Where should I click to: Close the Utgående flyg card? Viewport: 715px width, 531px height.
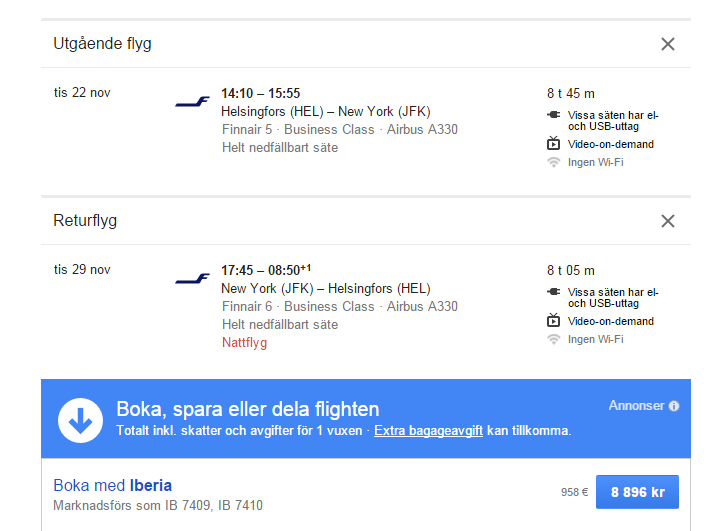click(x=668, y=44)
